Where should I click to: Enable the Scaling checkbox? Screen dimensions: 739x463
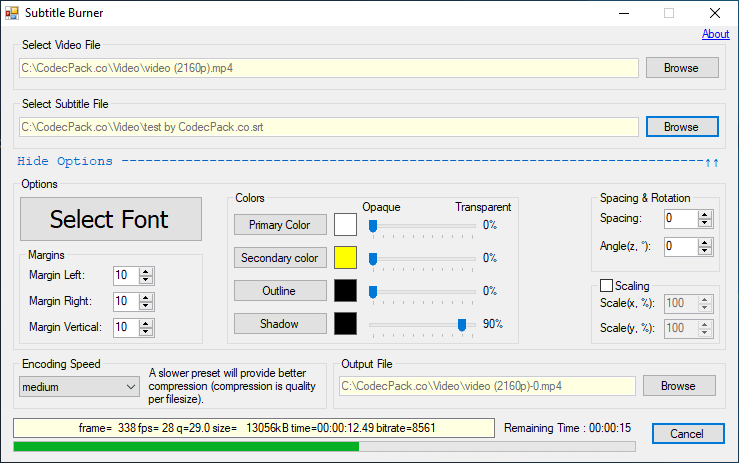607,286
